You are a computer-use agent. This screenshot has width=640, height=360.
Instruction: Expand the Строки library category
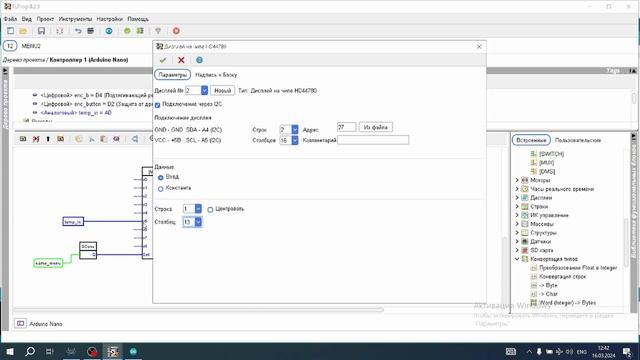click(x=517, y=207)
